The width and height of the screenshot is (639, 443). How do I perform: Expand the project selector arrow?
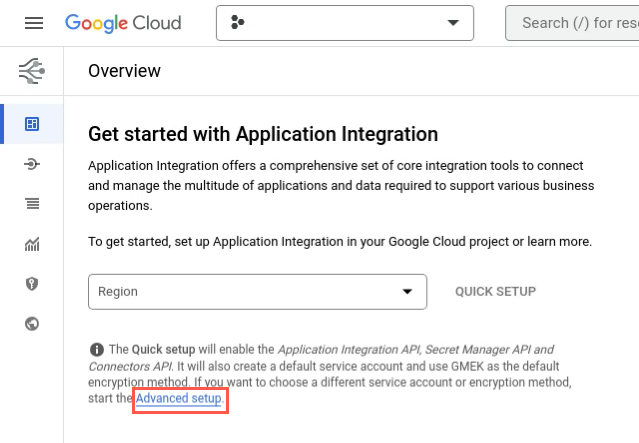pos(454,22)
